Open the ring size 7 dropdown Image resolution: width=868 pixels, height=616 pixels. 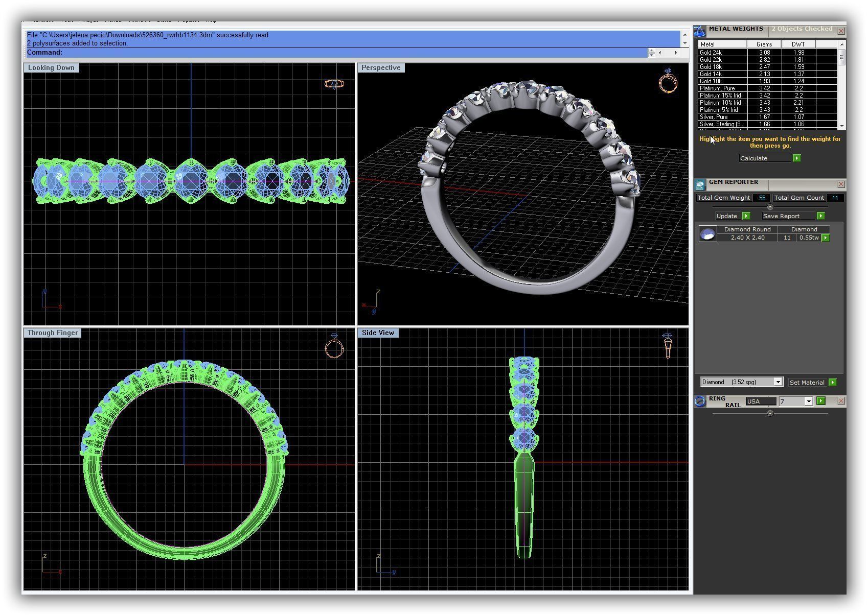pyautogui.click(x=808, y=401)
